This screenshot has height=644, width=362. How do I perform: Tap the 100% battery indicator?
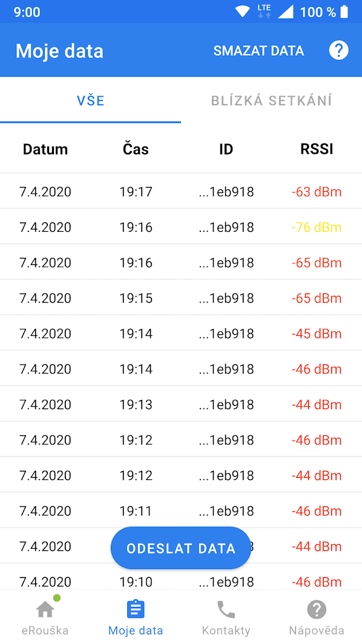pos(321,11)
